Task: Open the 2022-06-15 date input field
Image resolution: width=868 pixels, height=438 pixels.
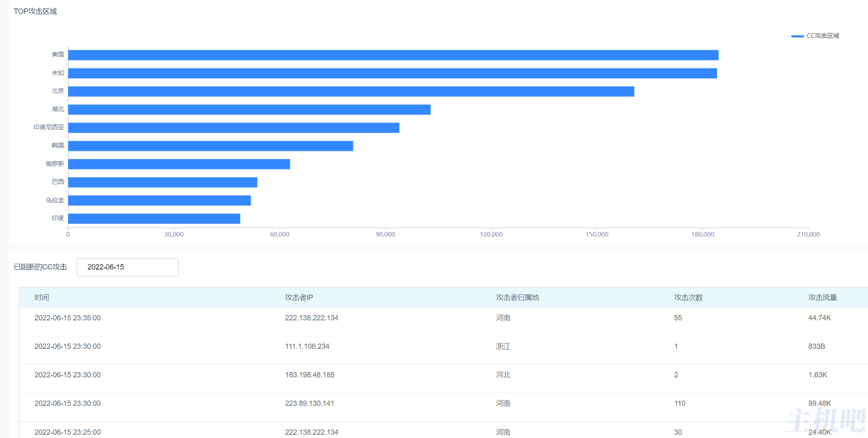Action: click(127, 267)
